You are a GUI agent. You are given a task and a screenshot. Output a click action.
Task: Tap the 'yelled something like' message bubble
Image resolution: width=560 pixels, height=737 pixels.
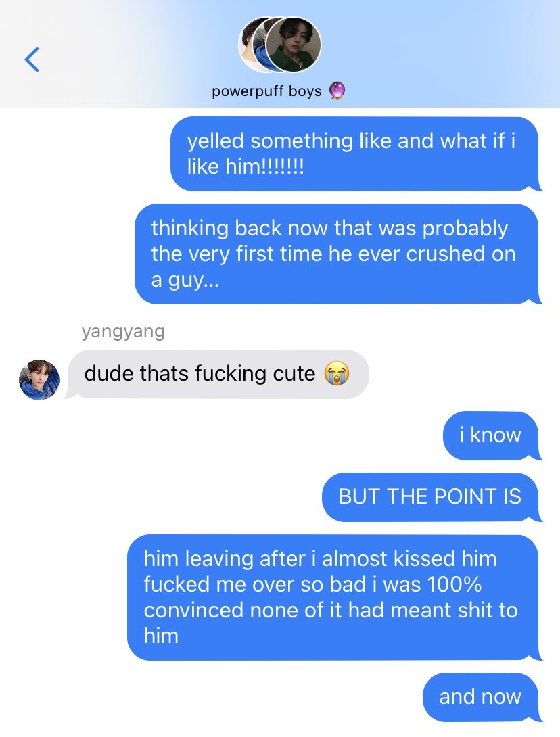[x=356, y=153]
